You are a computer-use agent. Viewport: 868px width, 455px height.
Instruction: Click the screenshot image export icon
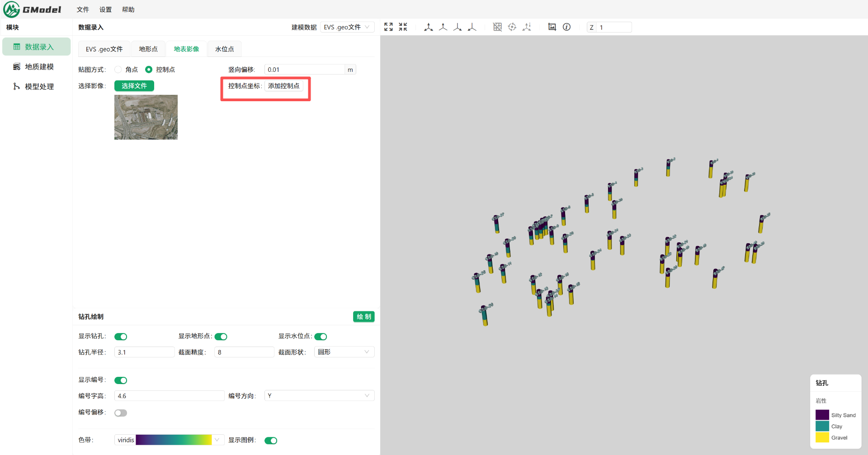click(552, 27)
